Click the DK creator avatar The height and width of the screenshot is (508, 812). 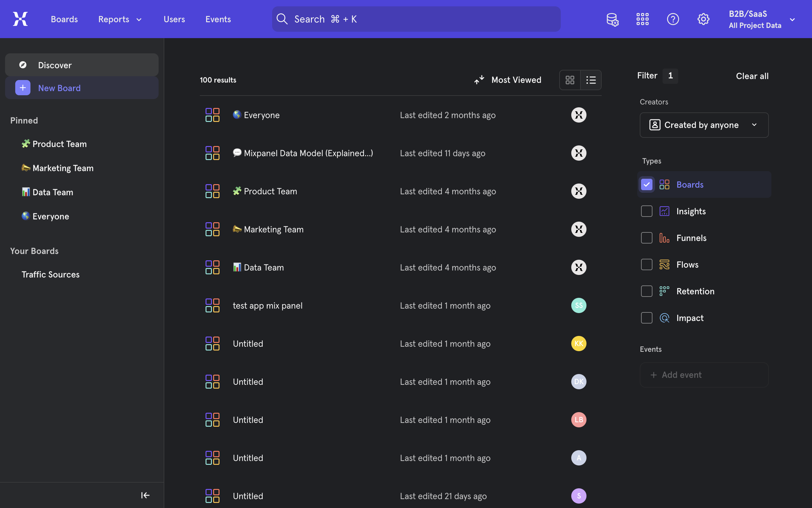click(579, 382)
